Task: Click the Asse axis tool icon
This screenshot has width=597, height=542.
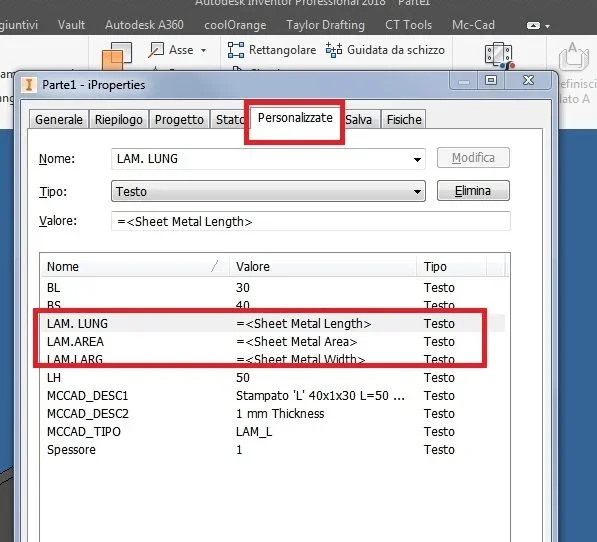Action: [156, 50]
